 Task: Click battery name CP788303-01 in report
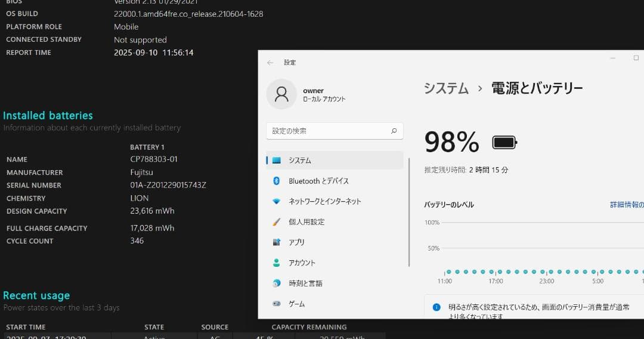pos(154,159)
